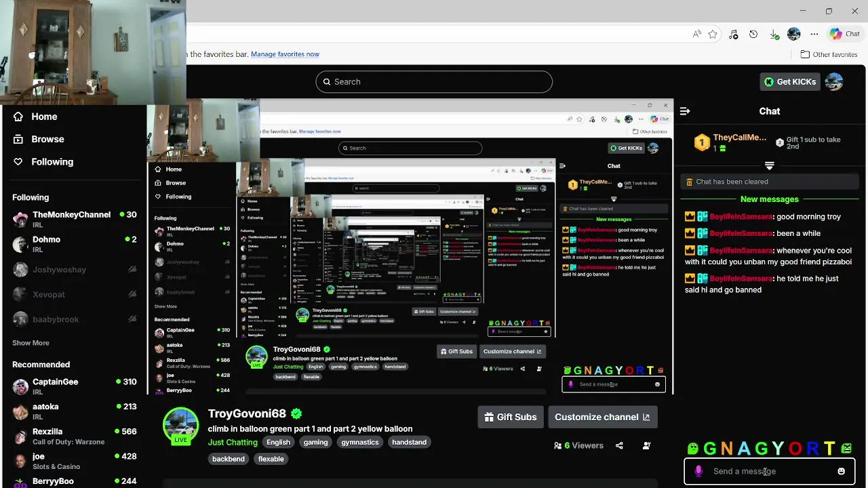
Task: Click the 6 Viewers count
Action: [578, 445]
